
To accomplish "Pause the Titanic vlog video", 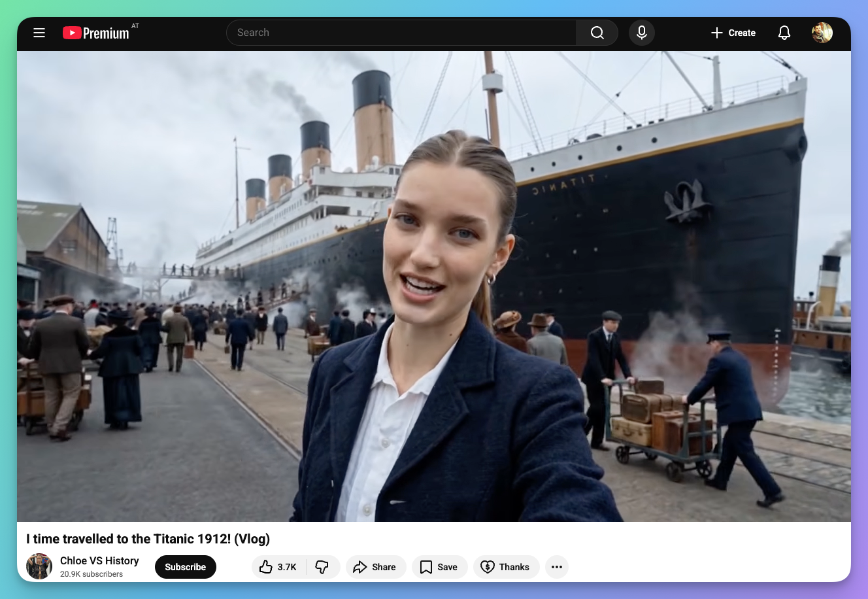I will (x=433, y=286).
